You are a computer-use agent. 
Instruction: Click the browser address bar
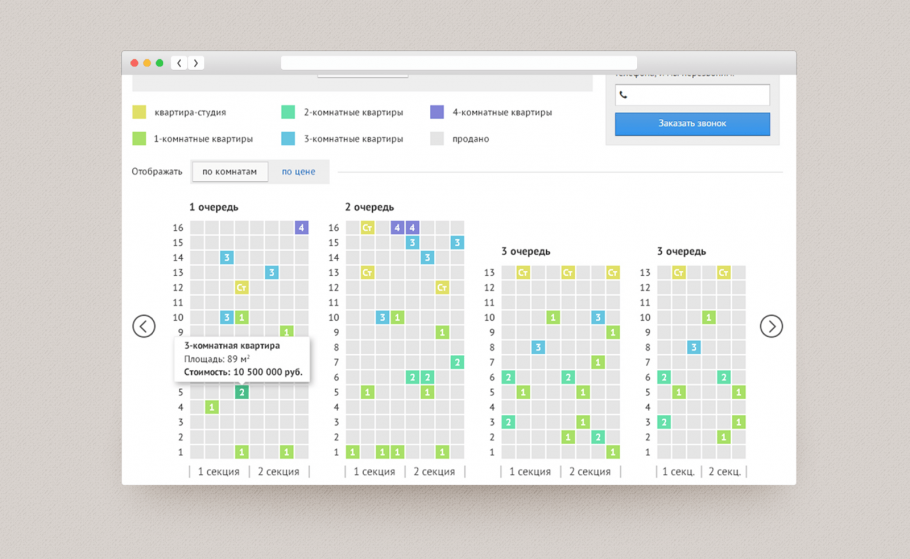tap(459, 63)
